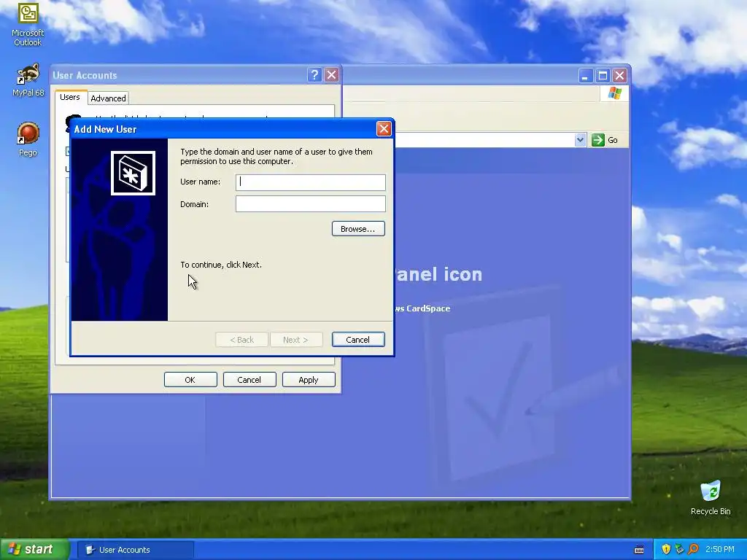Switch to the Advanced tab

108,98
